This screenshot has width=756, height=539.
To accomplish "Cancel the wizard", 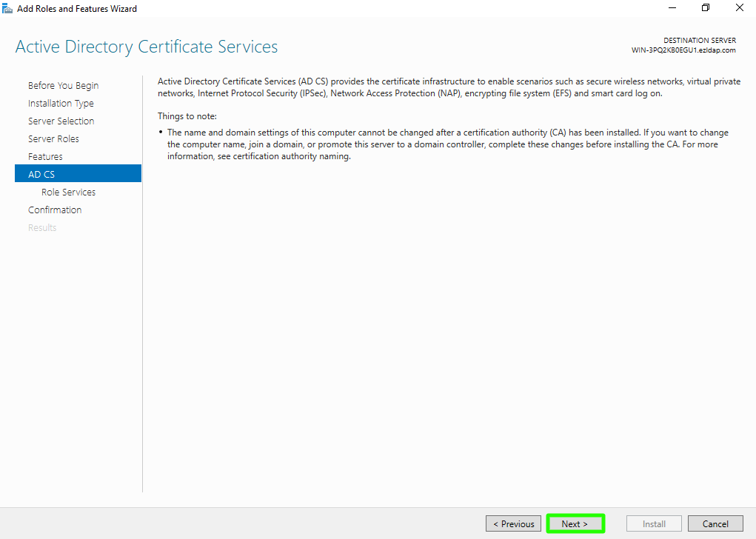I will (715, 524).
